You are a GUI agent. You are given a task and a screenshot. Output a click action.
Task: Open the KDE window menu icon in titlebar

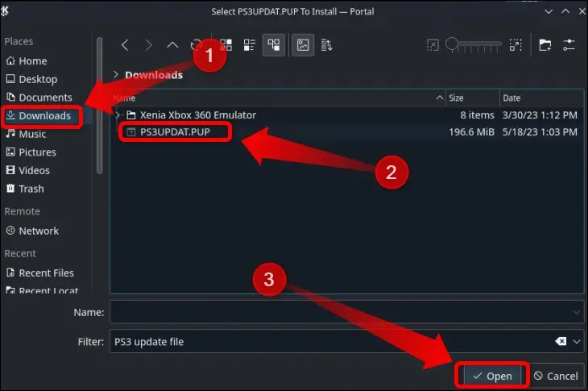[5, 11]
